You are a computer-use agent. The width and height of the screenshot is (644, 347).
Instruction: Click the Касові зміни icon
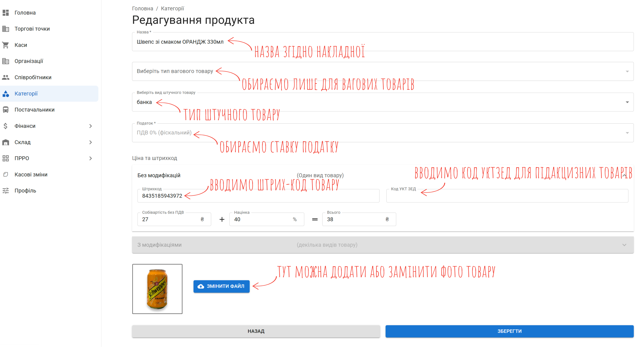(5, 174)
